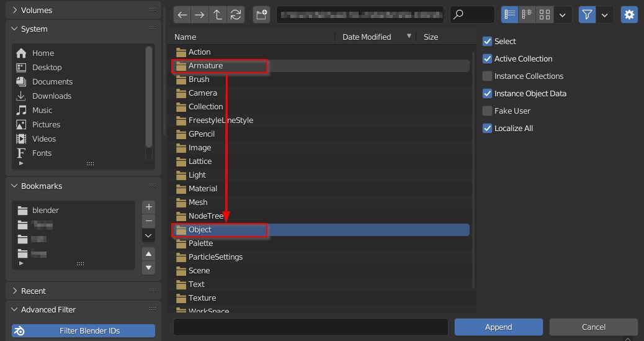Image resolution: width=644 pixels, height=341 pixels.
Task: Select the Armature folder
Action: 321,66
